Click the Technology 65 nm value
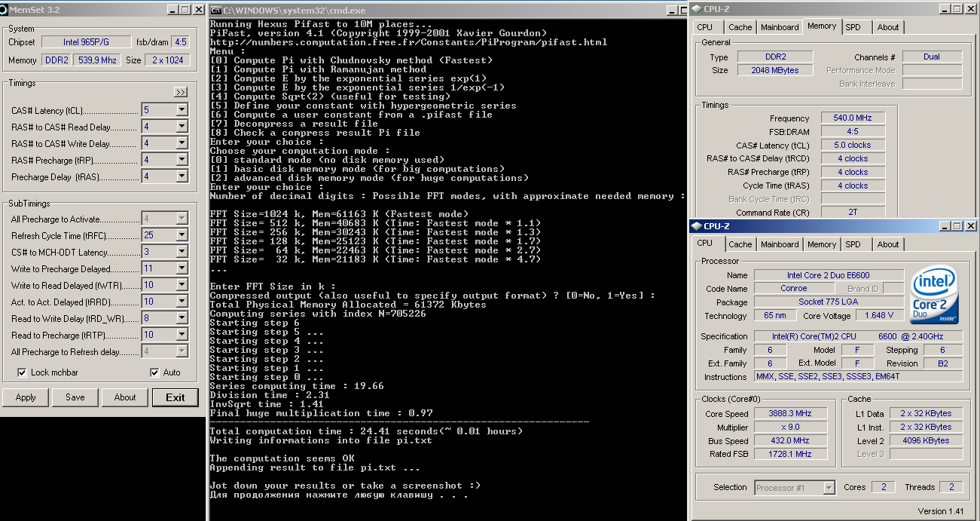 [x=774, y=315]
